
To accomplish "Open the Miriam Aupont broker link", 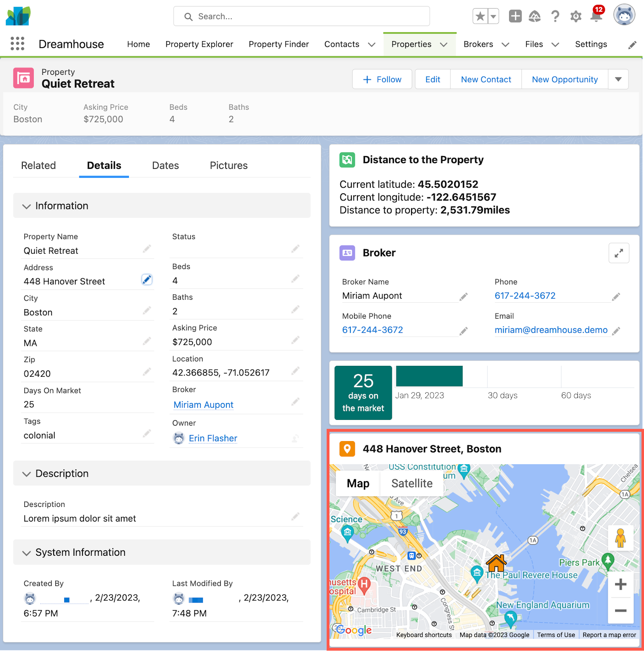I will [203, 405].
